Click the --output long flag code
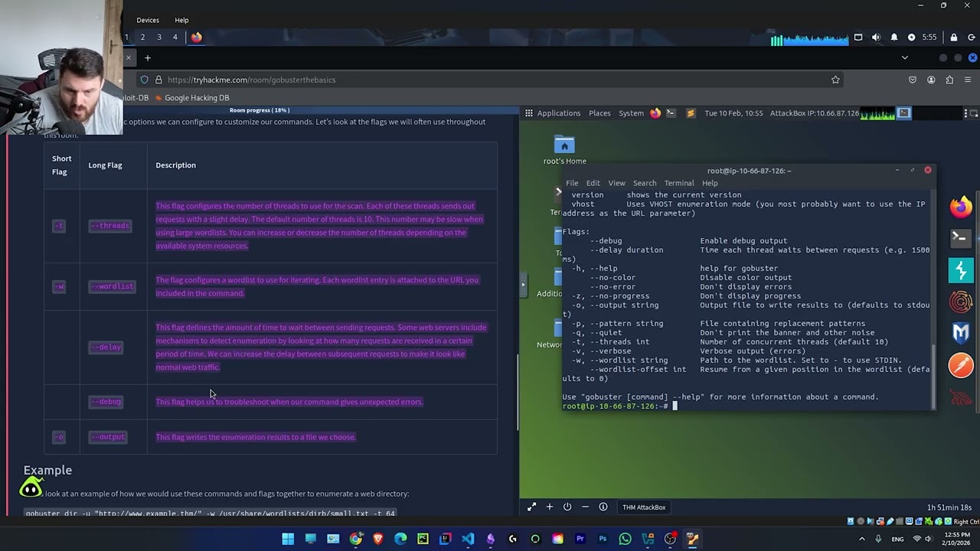 pos(107,437)
